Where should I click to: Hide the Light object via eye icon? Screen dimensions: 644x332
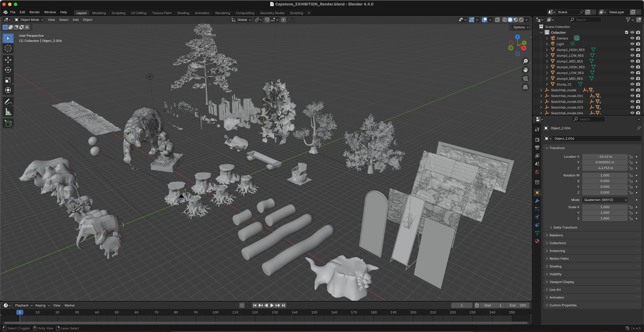click(632, 44)
